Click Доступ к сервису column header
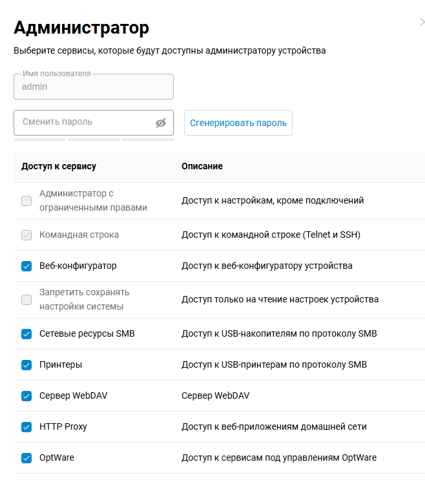 [x=59, y=166]
